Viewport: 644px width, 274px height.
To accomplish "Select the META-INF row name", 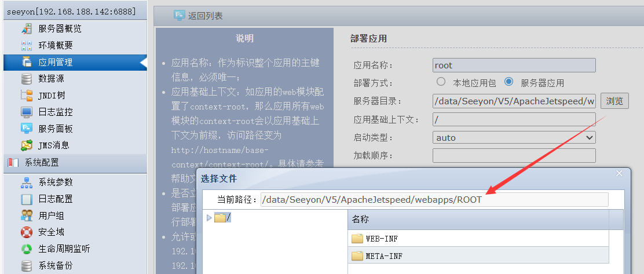I will pos(384,256).
